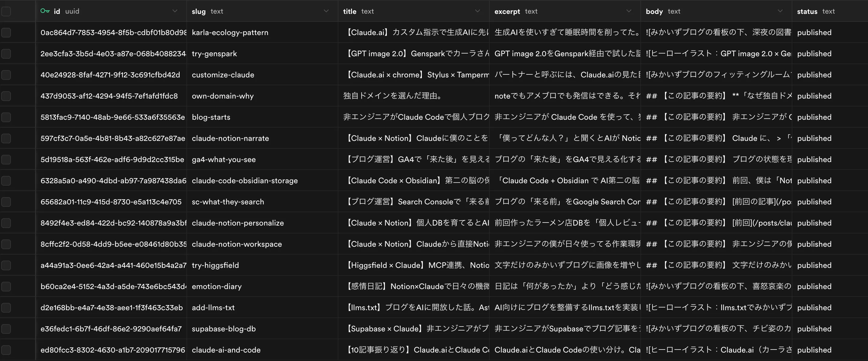The image size is (868, 361).
Task: Click the status column header
Action: tap(830, 11)
